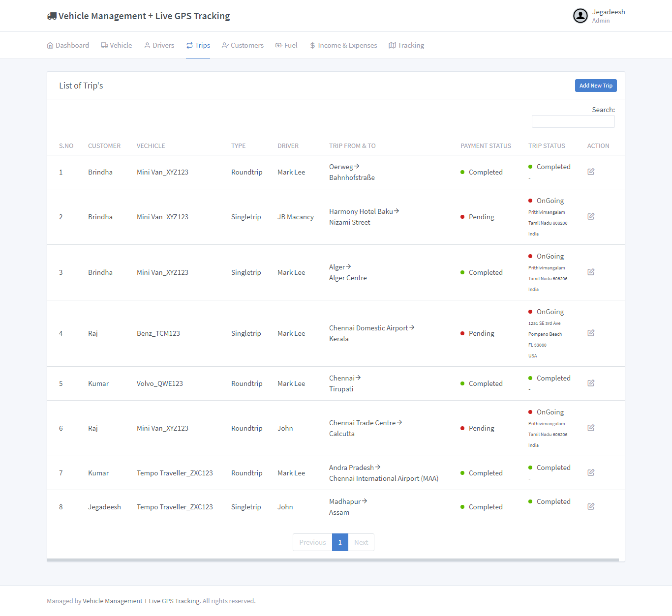The width and height of the screenshot is (672, 616).
Task: Click the edit icon for trip 1
Action: pyautogui.click(x=591, y=172)
